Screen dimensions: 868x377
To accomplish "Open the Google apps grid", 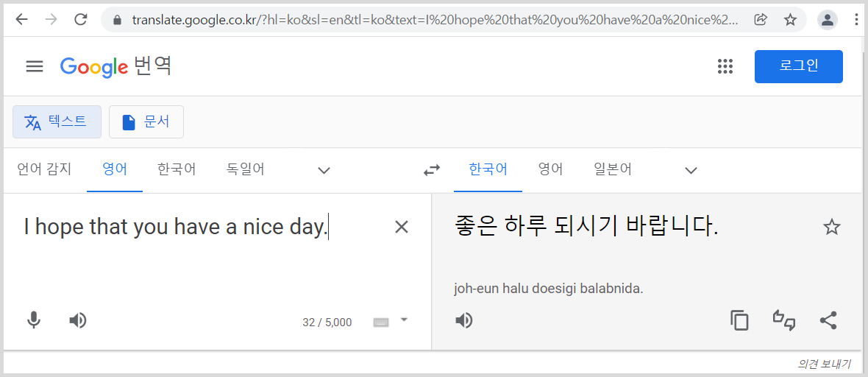I will point(725,66).
